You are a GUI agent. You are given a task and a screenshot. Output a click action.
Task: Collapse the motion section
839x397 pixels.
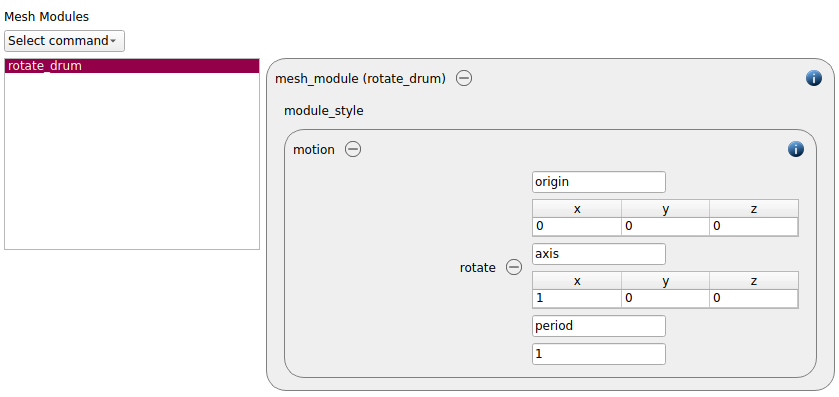tap(353, 149)
